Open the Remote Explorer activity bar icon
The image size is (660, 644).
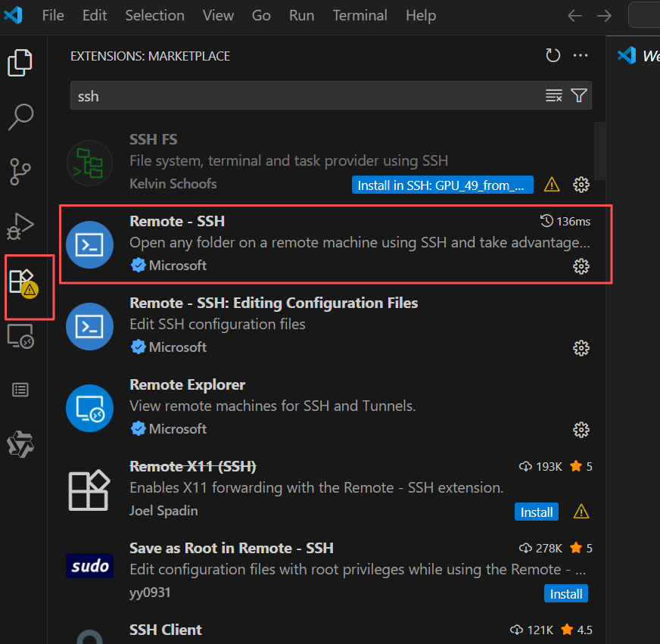click(20, 336)
